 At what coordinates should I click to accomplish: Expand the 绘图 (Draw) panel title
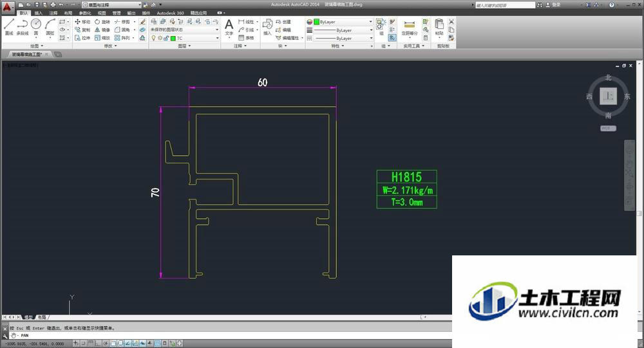pyautogui.click(x=37, y=46)
